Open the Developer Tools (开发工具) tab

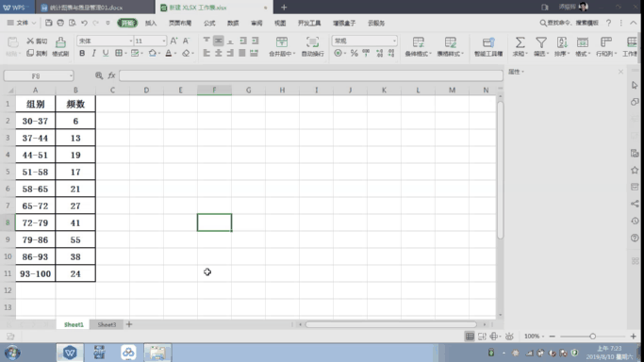309,23
